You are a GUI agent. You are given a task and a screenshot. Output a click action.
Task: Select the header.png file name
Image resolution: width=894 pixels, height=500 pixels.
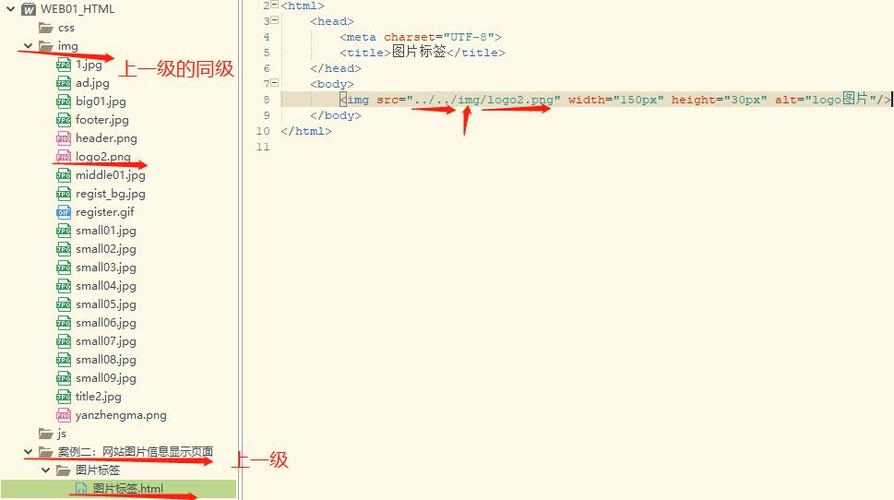coord(106,138)
